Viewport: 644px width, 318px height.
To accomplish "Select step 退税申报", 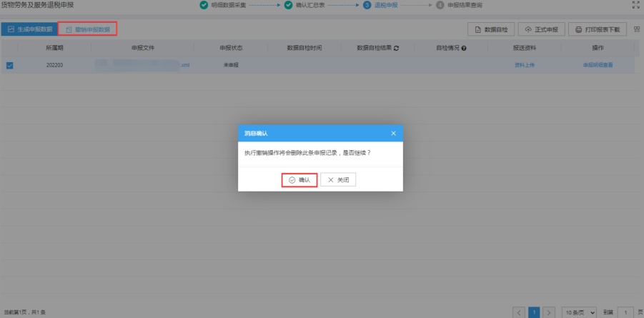I will tap(380, 5).
